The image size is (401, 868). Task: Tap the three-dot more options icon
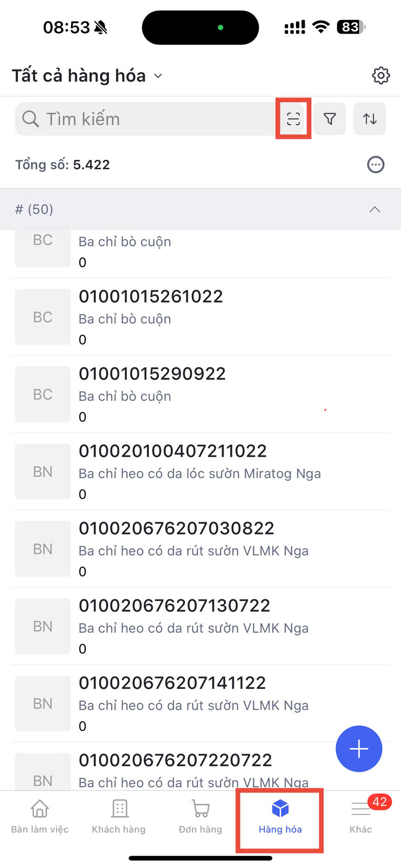[376, 164]
